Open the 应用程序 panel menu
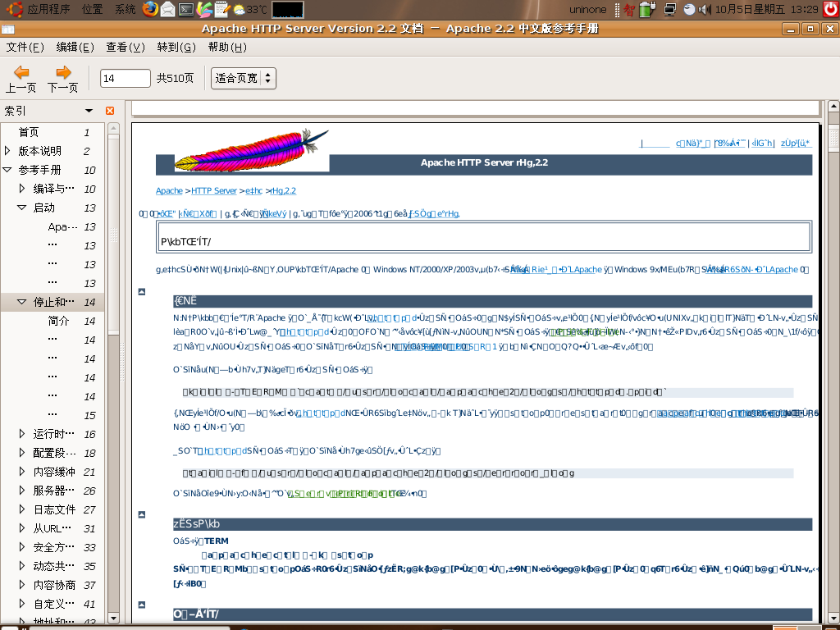Screen dimensions: 840x630 (48, 10)
